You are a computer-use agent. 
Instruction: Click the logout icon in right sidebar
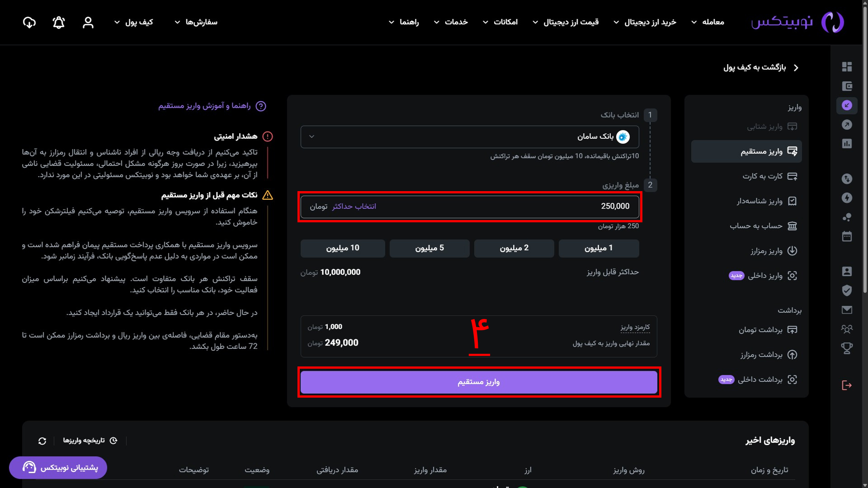[847, 385]
